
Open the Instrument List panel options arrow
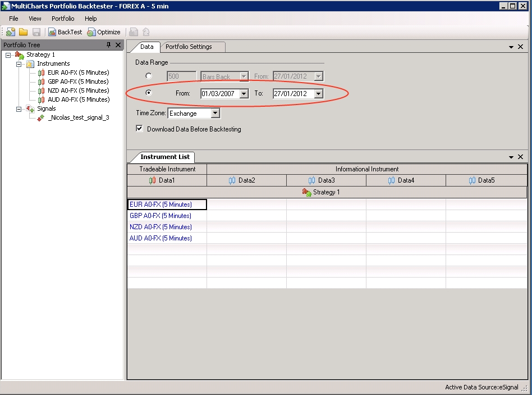(x=511, y=157)
